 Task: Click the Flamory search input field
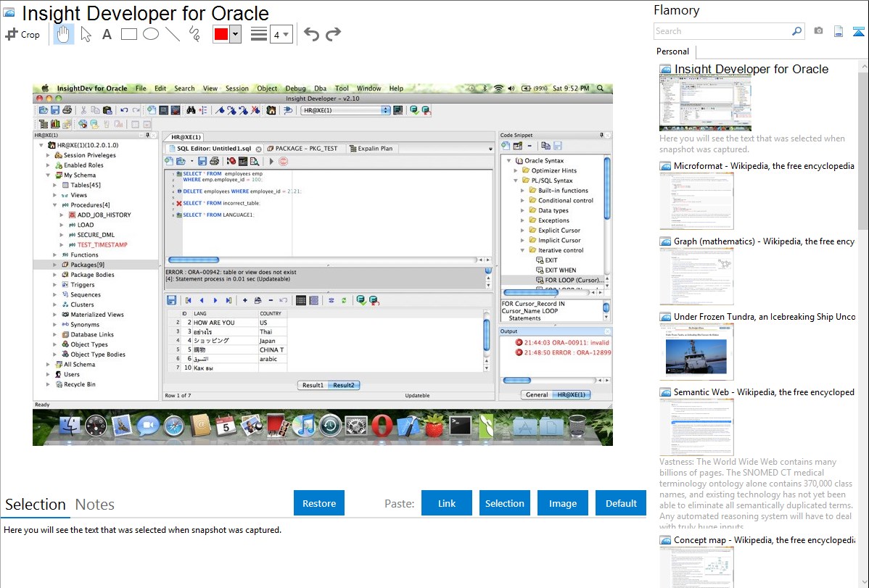[x=722, y=31]
